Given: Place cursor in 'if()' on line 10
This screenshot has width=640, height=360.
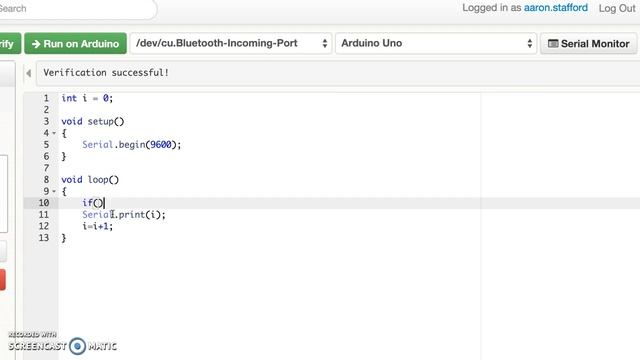Looking at the screenshot, I should pyautogui.click(x=93, y=203).
